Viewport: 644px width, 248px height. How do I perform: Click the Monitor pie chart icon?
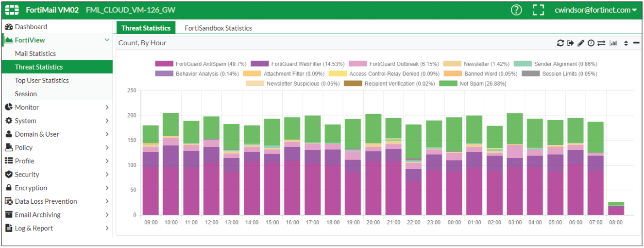click(x=8, y=107)
